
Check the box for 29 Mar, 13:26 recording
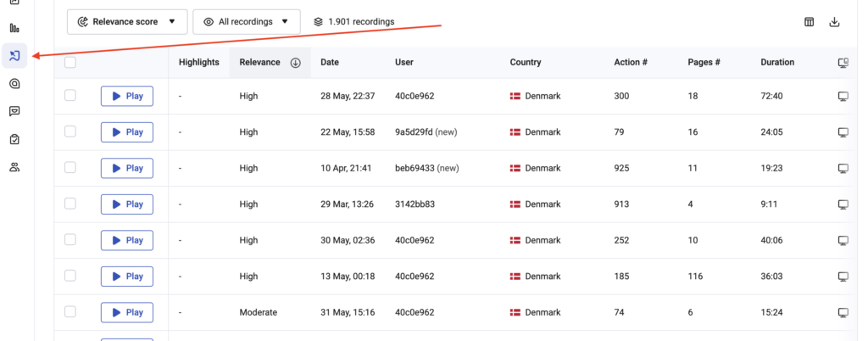(x=70, y=204)
